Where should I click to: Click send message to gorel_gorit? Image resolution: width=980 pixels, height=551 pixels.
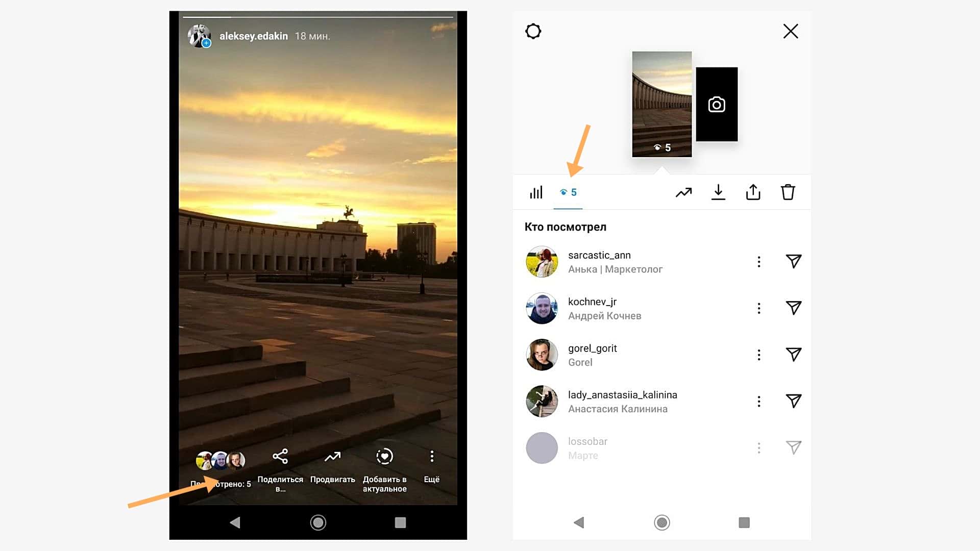pyautogui.click(x=793, y=355)
